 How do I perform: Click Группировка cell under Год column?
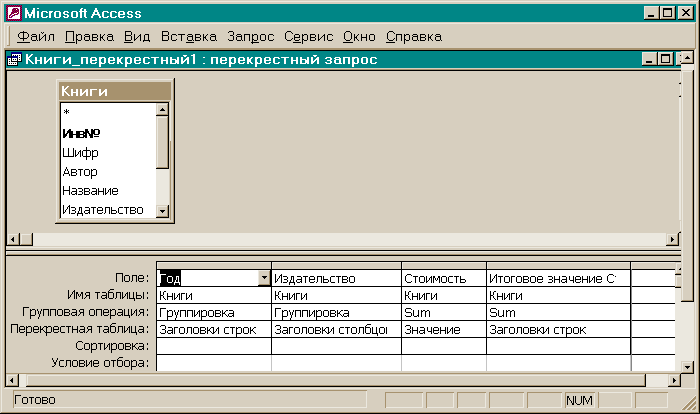click(214, 313)
